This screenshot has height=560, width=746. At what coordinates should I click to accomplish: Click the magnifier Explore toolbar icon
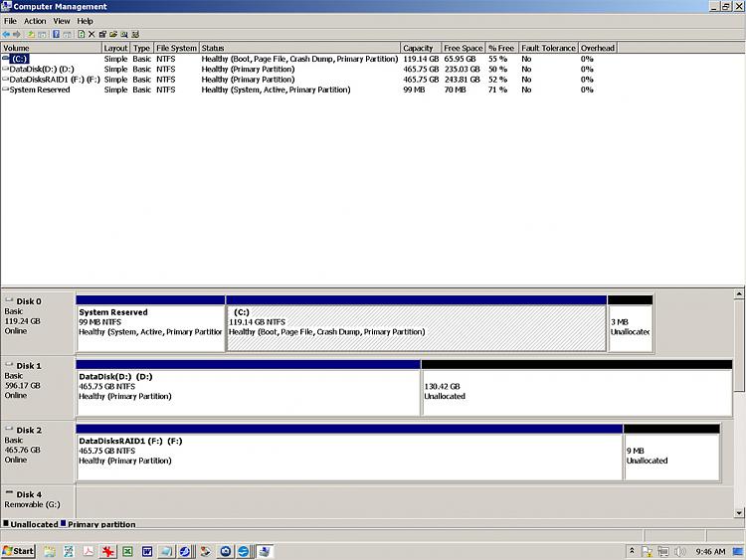coord(124,34)
